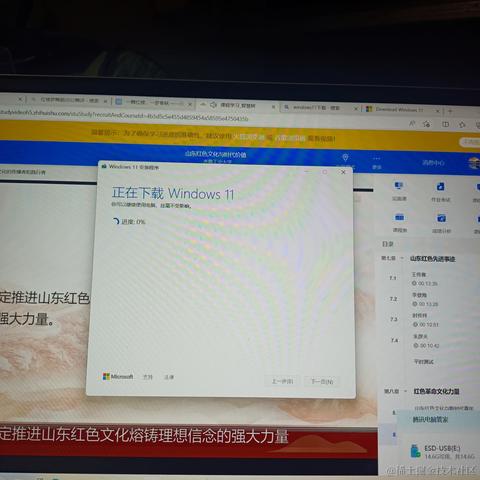The image size is (480, 480).
Task: Switch to the windows11下载 search tab
Action: click(320, 108)
